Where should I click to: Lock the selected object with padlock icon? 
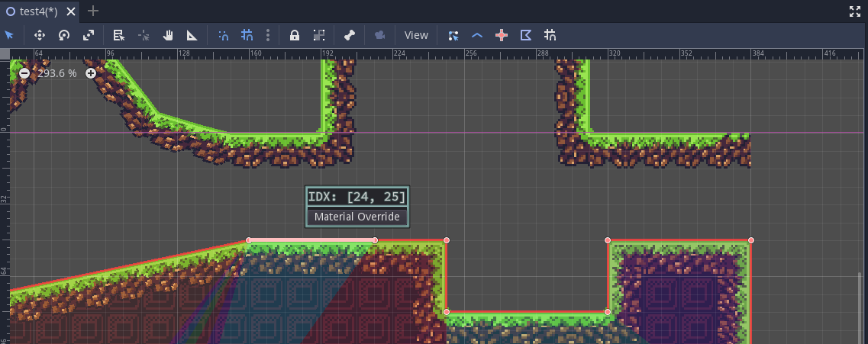(294, 35)
